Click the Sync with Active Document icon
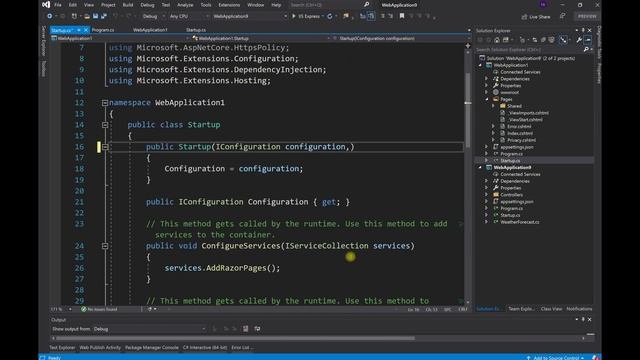The width and height of the screenshot is (640, 360). click(x=535, y=40)
